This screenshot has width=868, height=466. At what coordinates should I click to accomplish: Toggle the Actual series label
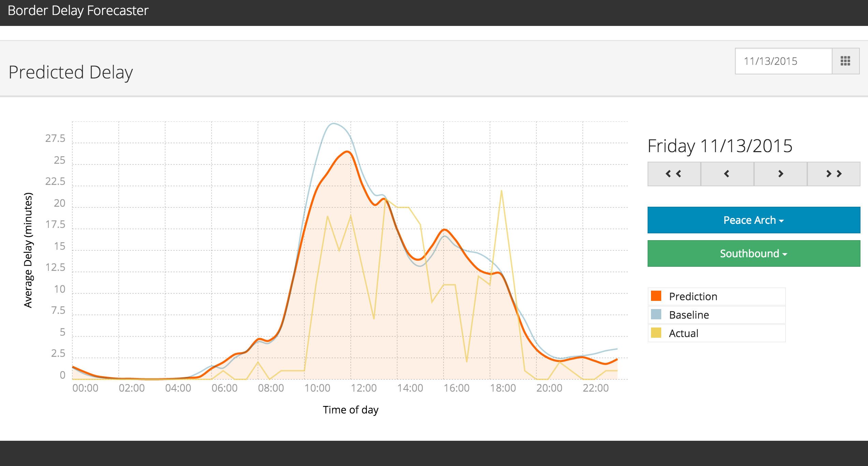coord(683,333)
